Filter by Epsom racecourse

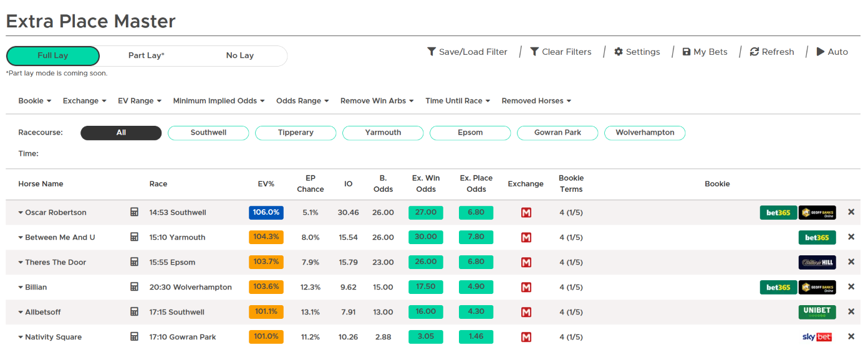point(470,133)
